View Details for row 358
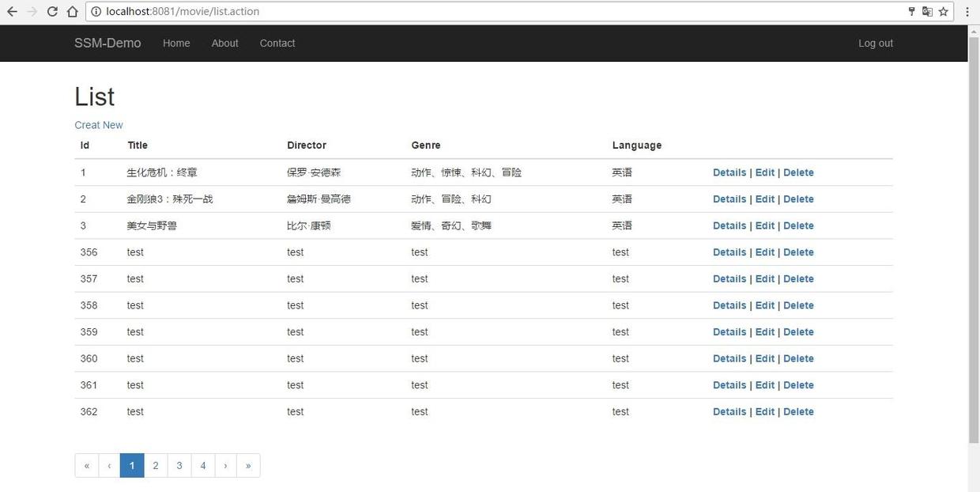Screen dimensions: 980x492 [729, 305]
